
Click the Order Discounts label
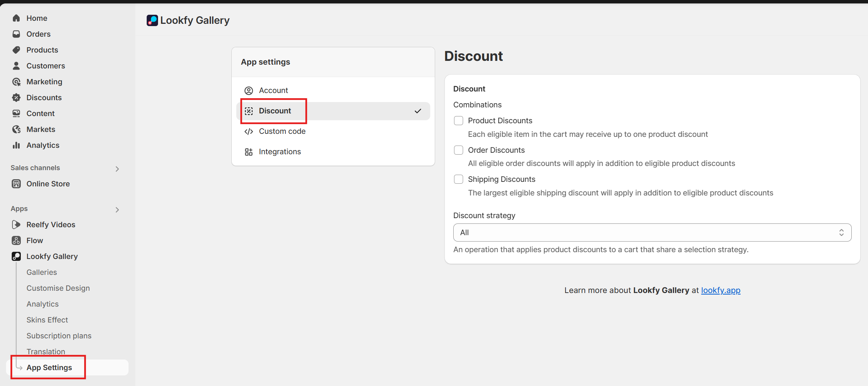tap(496, 150)
